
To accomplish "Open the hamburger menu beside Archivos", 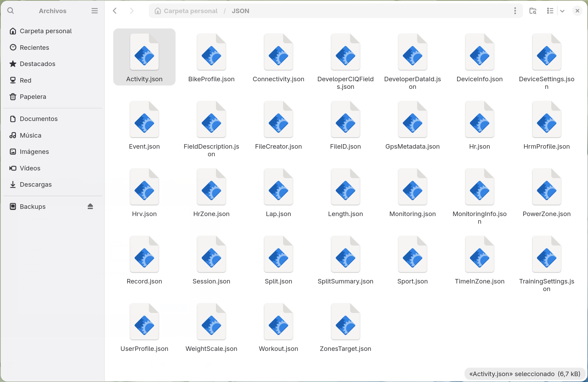I will 94,11.
